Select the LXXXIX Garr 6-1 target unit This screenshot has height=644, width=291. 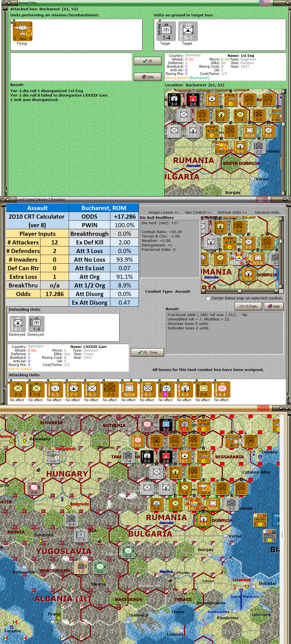(188, 31)
